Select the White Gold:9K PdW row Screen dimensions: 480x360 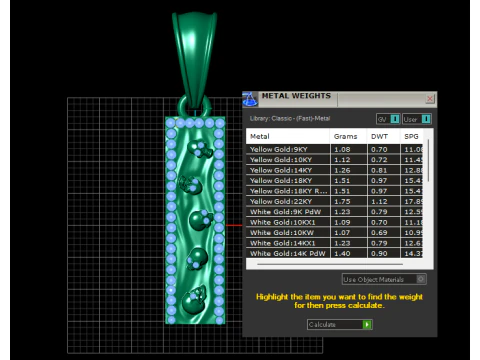coord(335,212)
